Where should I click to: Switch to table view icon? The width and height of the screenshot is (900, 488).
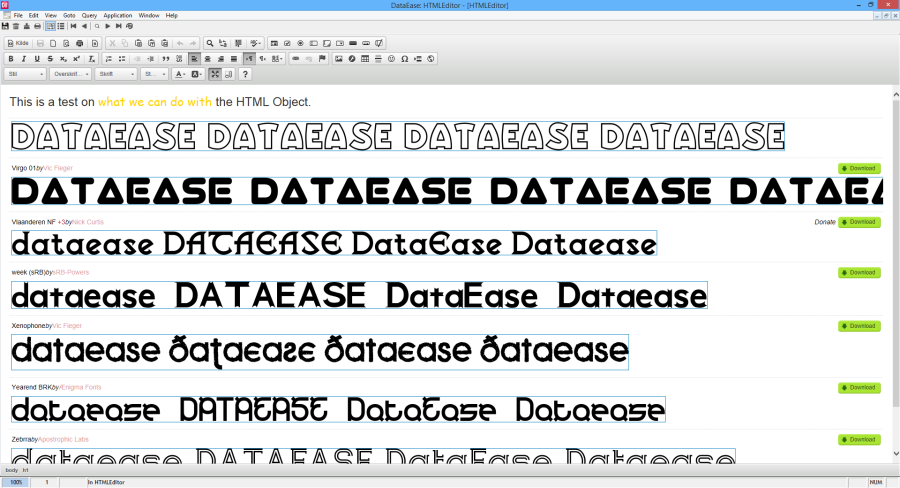61,26
